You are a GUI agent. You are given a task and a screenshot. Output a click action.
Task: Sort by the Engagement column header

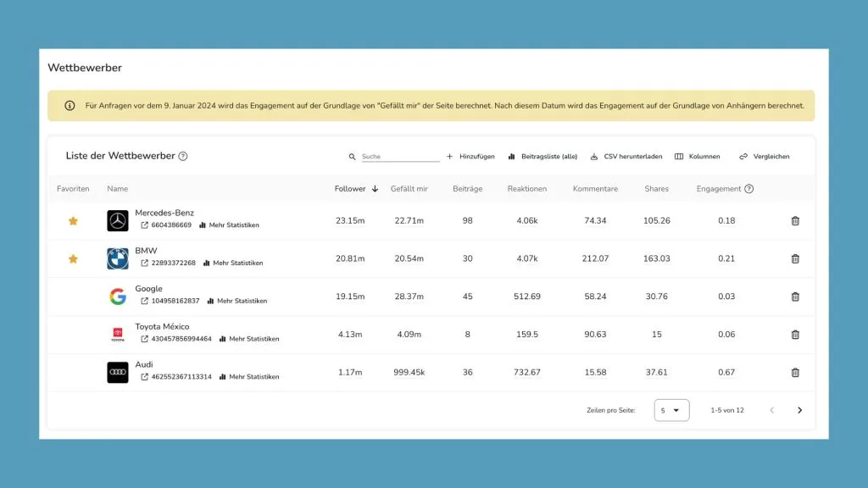719,189
